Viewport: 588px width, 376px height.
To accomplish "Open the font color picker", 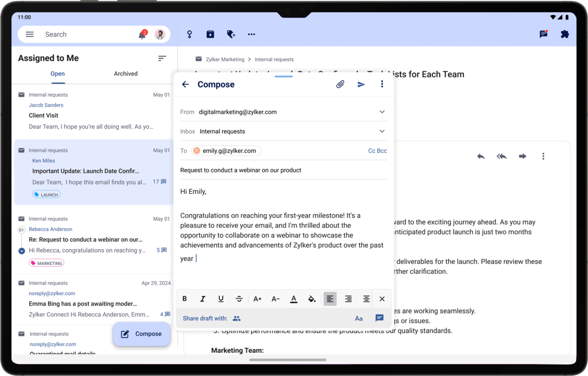I will [294, 299].
